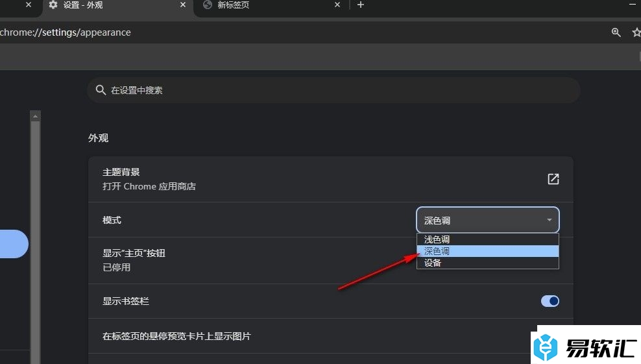Click the highlighted blue sidebar menu item
This screenshot has height=364, width=641.
coord(14,244)
